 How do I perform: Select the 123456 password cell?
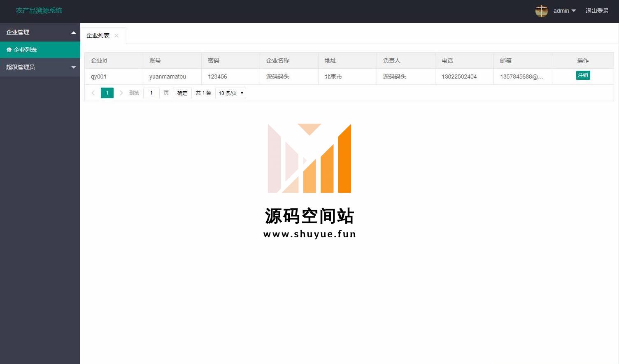(231, 77)
